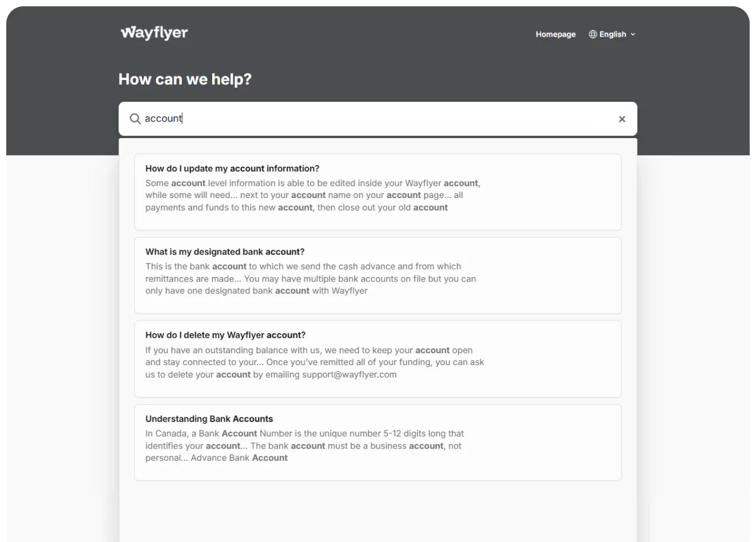The height and width of the screenshot is (542, 756).
Task: Open the "Understanding Bank Accounts" article
Action: point(209,419)
